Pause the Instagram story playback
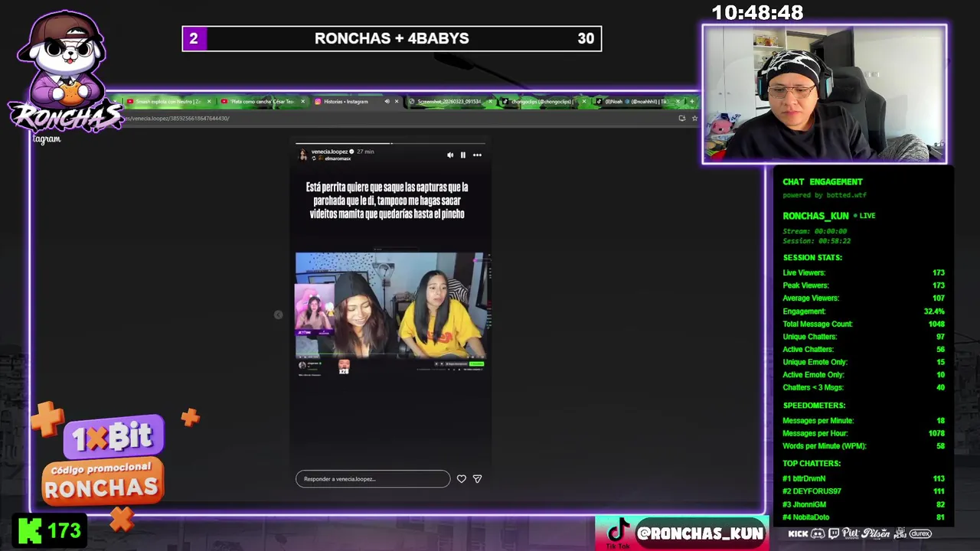980x551 pixels. point(462,155)
